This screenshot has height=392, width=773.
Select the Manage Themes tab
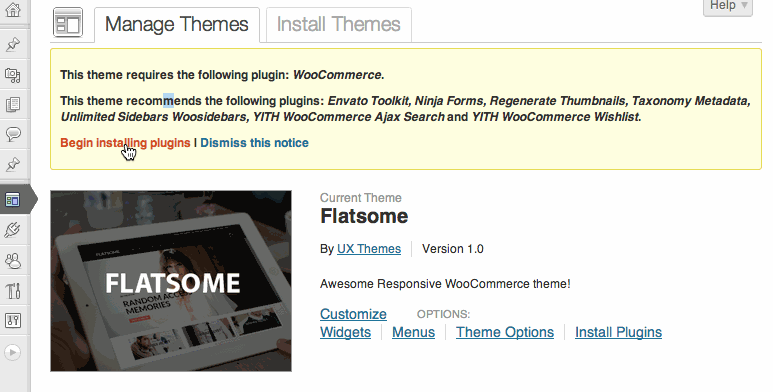tap(176, 25)
